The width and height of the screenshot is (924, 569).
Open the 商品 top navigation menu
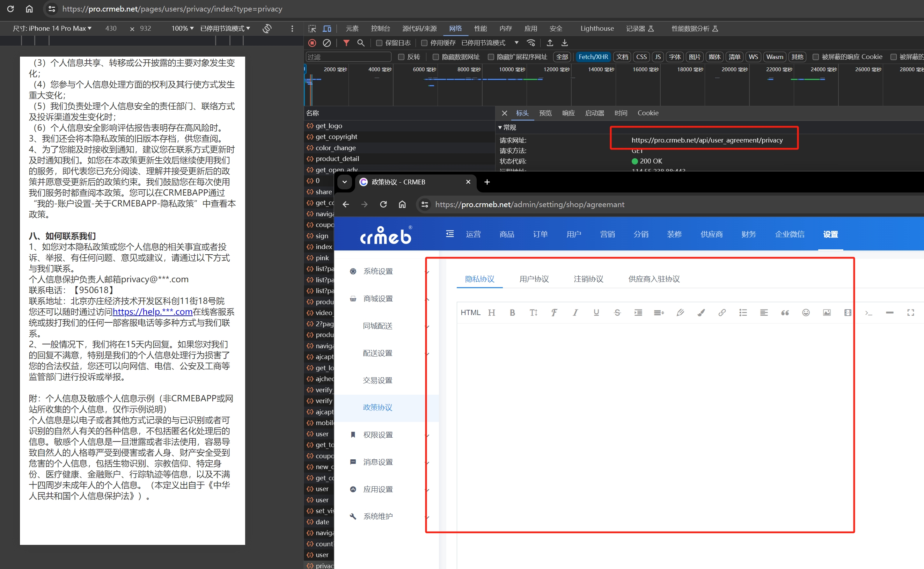(x=507, y=234)
